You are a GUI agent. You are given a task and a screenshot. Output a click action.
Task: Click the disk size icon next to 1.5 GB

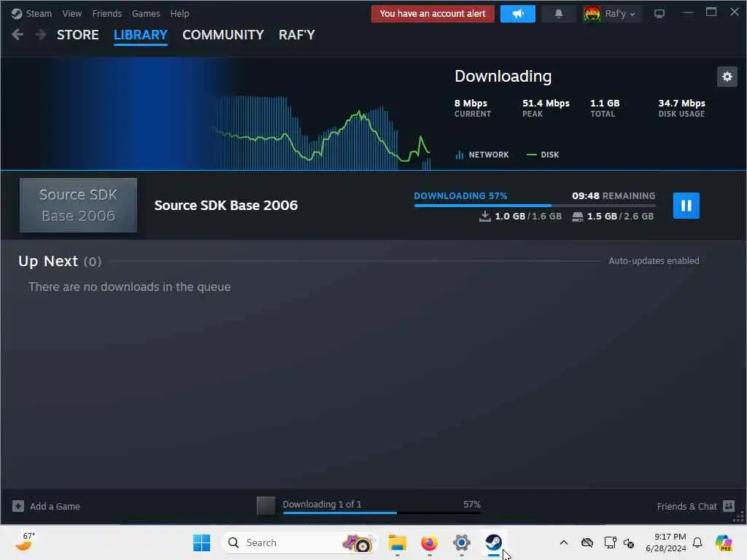(578, 217)
